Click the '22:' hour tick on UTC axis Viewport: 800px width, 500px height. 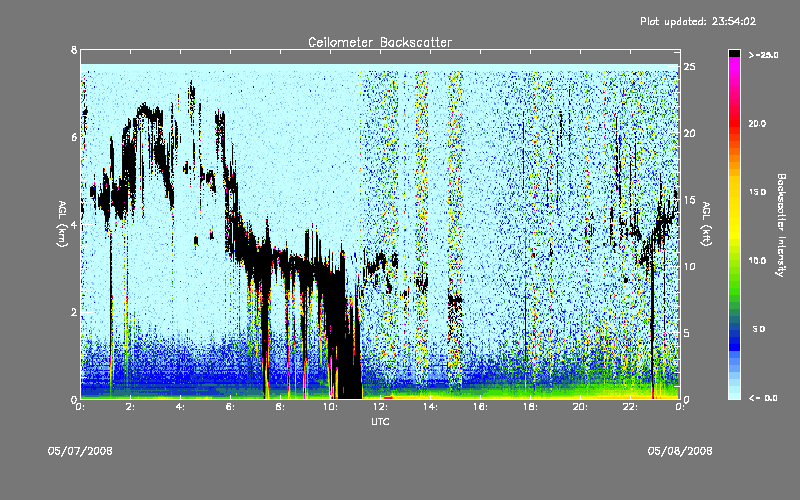(630, 407)
